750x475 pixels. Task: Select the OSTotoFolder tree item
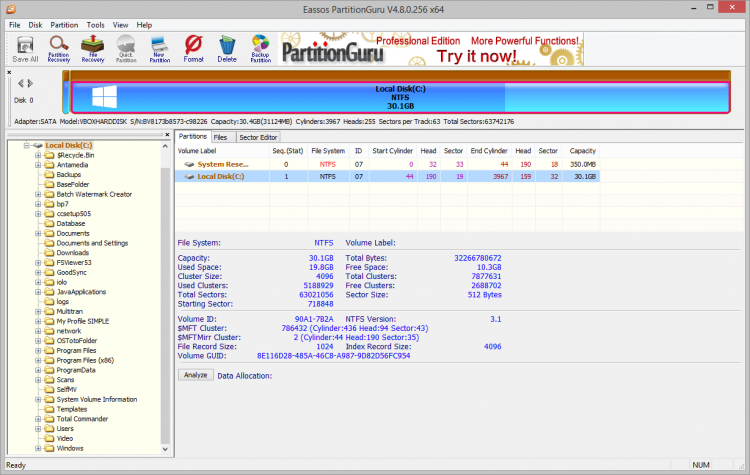(77, 341)
